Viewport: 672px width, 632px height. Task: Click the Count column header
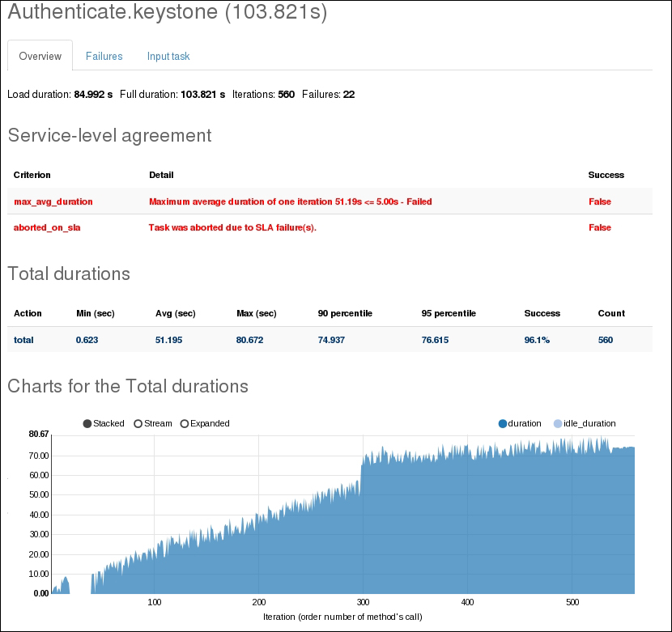[611, 313]
